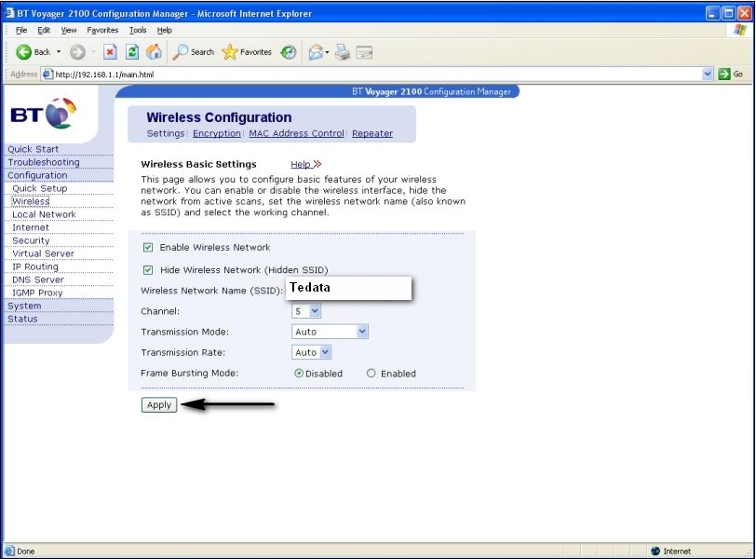The width and height of the screenshot is (756, 559).
Task: Open Internet sidebar item
Action: pos(31,227)
